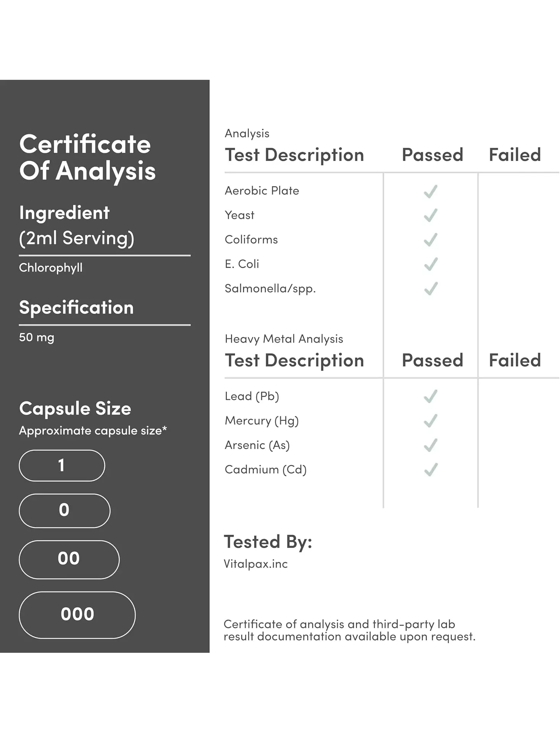
Task: Click the Aerobic Plate passed checkmark
Action: pyautogui.click(x=431, y=191)
